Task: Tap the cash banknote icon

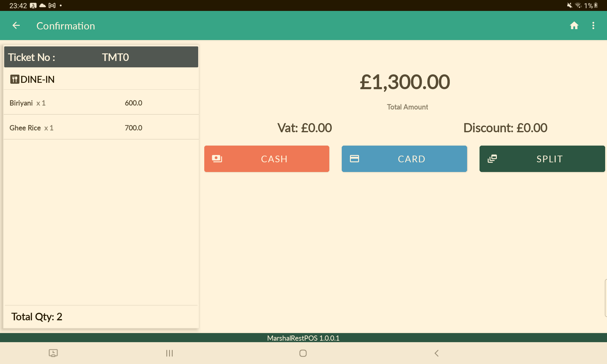Action: 217,159
